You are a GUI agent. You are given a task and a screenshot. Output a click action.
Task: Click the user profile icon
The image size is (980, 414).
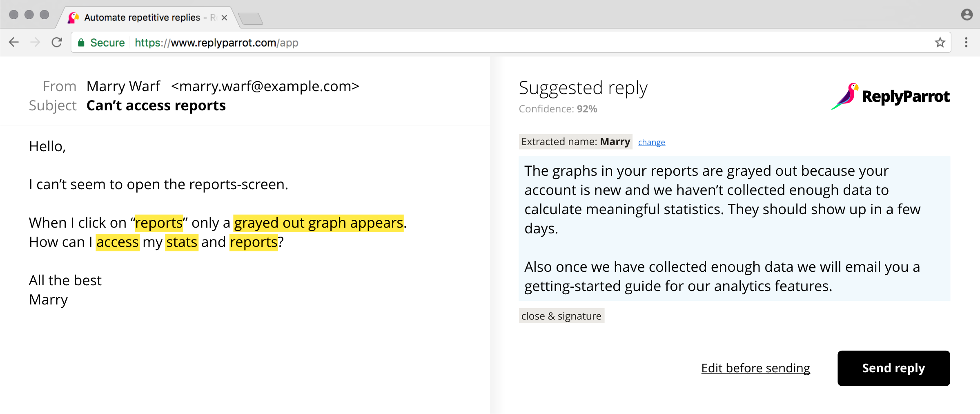(967, 15)
